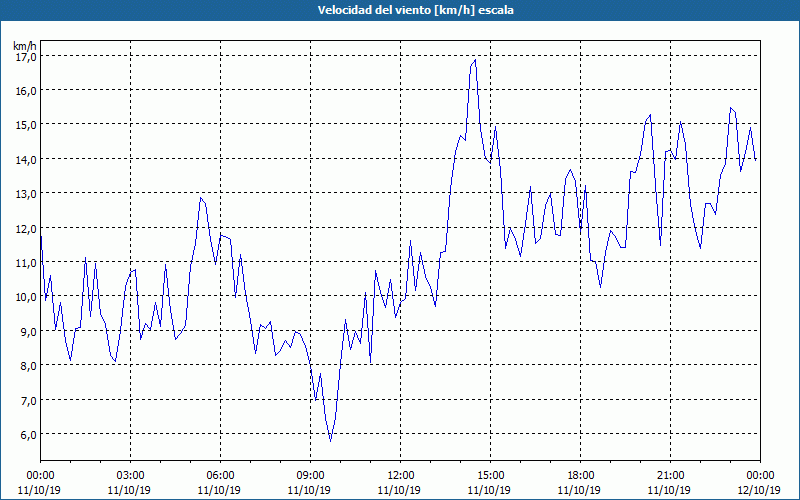Click the 8,0 y-axis label

[x=29, y=366]
